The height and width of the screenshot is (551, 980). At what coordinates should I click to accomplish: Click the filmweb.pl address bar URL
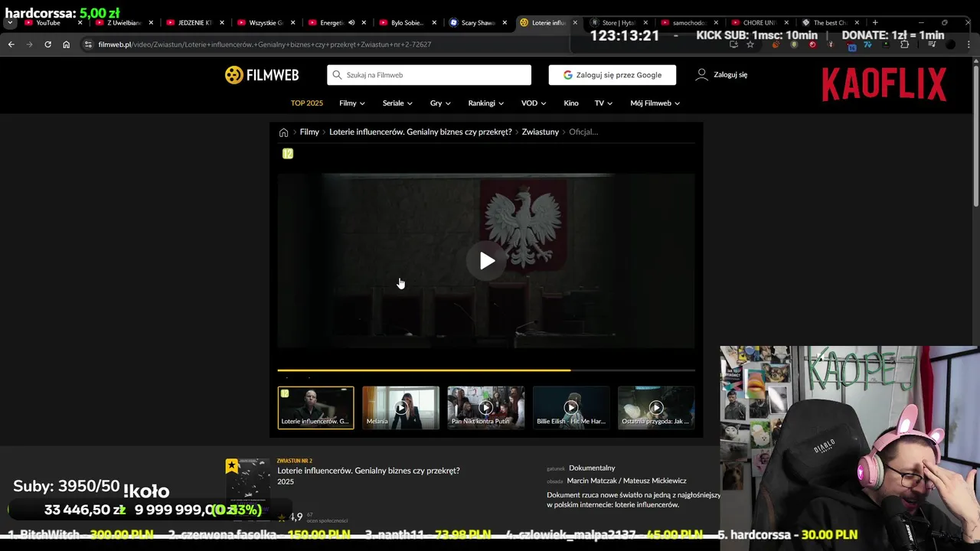coord(264,44)
